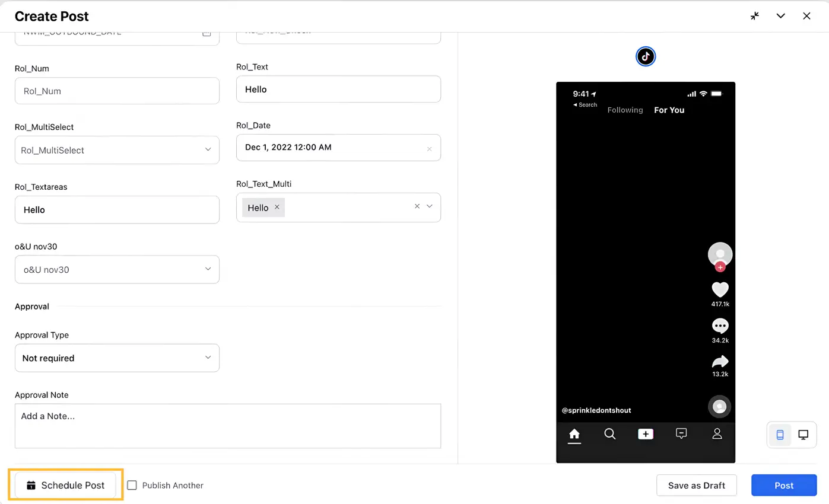Click the Approval section heading
The width and height of the screenshot is (829, 504).
(32, 307)
